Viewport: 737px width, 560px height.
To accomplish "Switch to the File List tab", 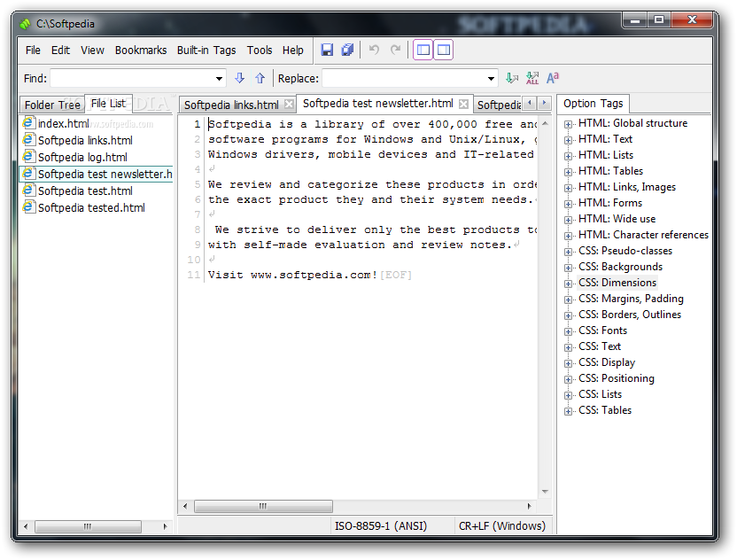I will tap(109, 104).
